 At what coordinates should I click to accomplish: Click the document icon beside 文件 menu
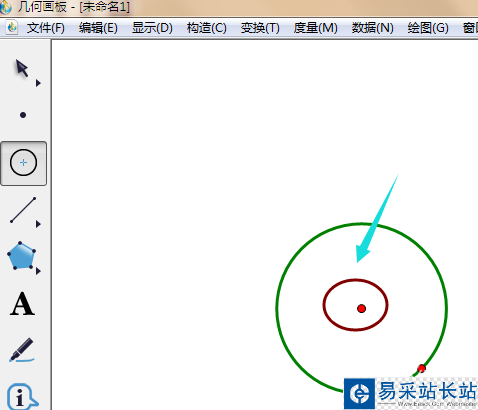12,28
